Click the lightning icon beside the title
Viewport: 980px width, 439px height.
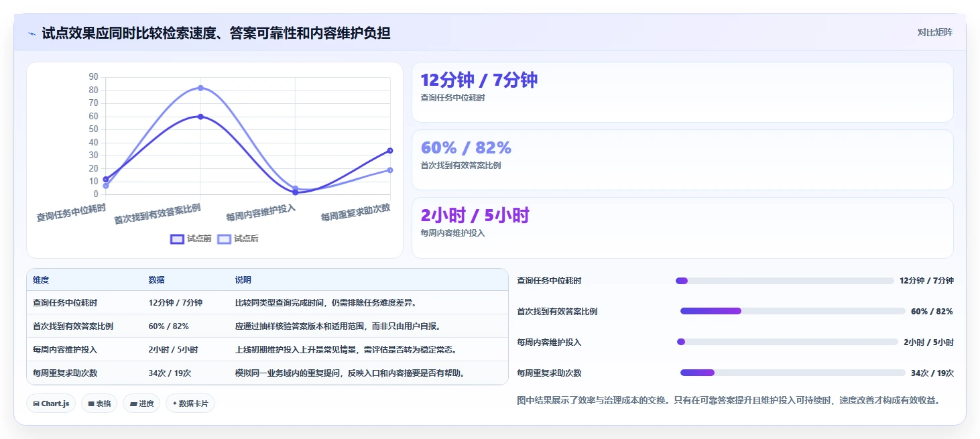(32, 33)
